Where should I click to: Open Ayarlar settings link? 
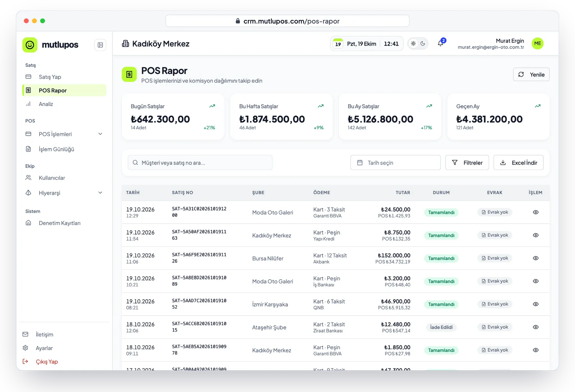point(38,348)
